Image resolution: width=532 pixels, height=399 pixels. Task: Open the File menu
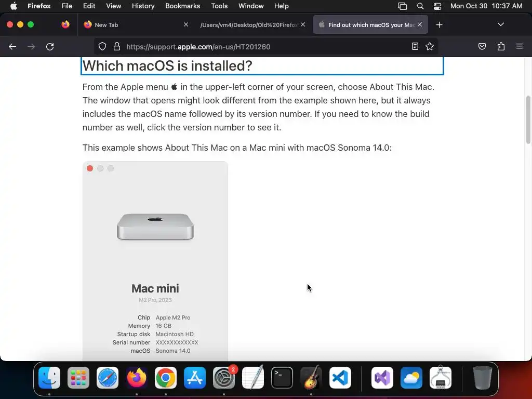pyautogui.click(x=67, y=6)
